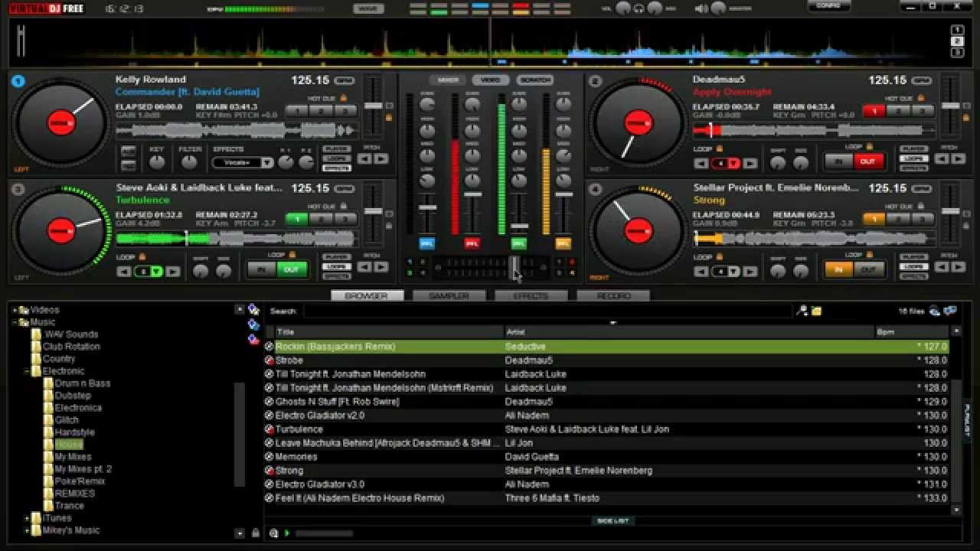
Task: Toggle the lock icon below folder tree
Action: pyautogui.click(x=255, y=533)
